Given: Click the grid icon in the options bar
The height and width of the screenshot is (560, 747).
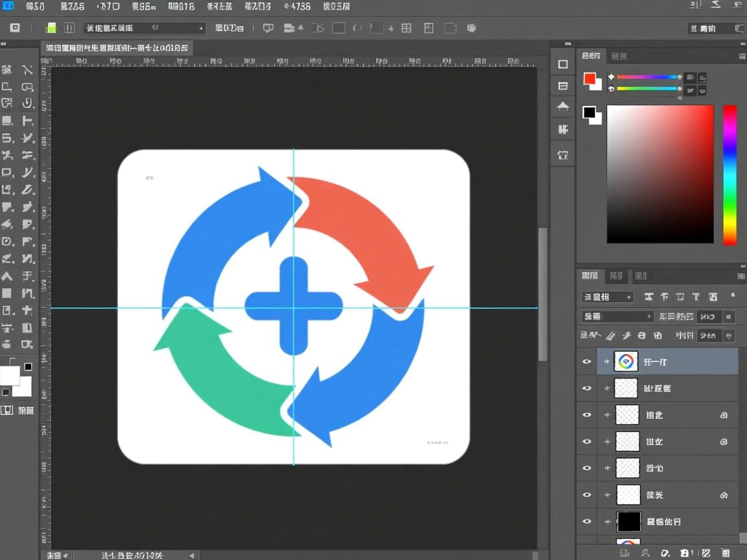Looking at the screenshot, I should tap(407, 28).
